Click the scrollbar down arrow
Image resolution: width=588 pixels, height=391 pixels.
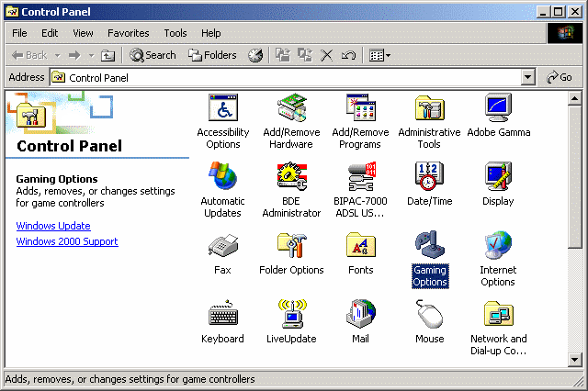574,360
